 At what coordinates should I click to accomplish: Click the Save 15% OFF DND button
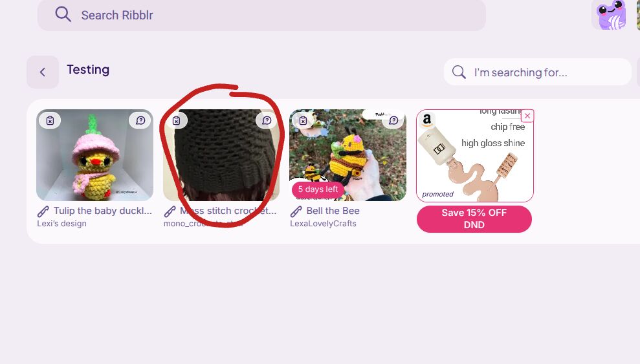point(474,219)
